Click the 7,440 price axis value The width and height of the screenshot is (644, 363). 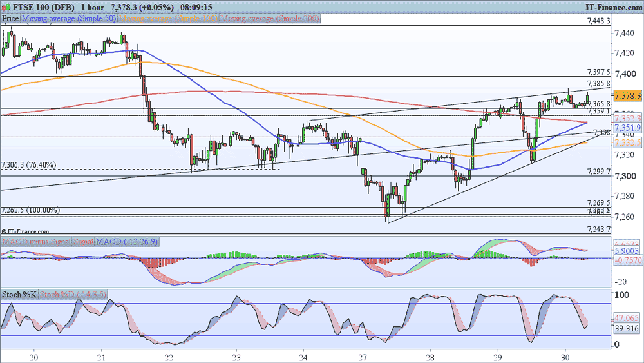pyautogui.click(x=624, y=32)
